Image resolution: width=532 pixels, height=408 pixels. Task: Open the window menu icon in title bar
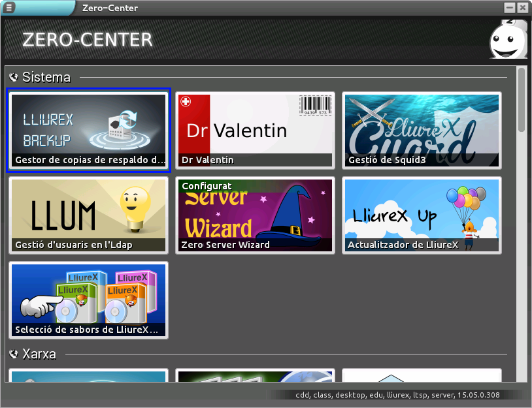10,8
